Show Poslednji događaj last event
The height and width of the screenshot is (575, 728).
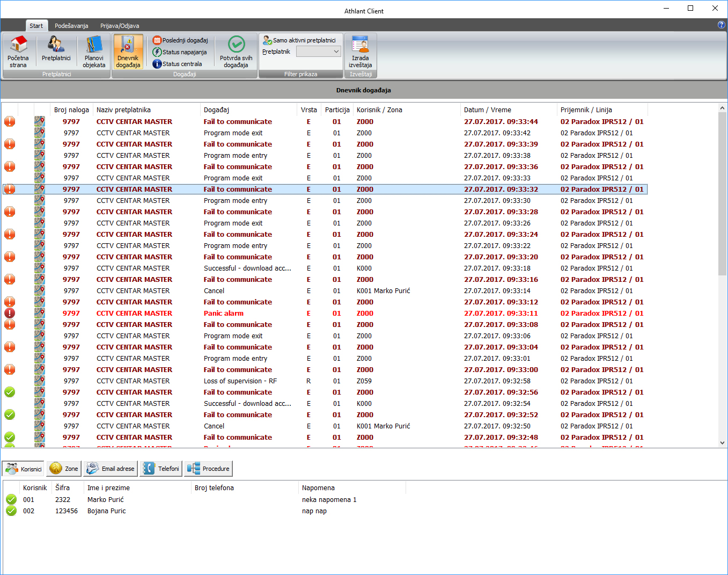point(181,40)
